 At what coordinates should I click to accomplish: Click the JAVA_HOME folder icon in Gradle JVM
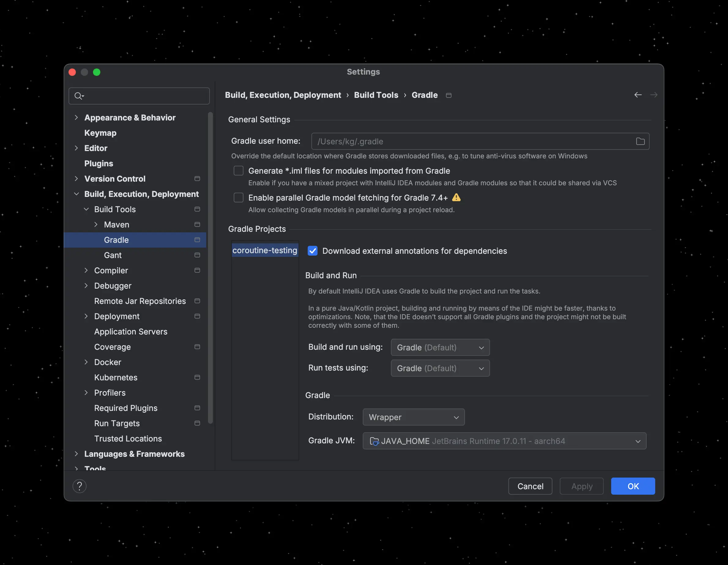[x=374, y=441]
